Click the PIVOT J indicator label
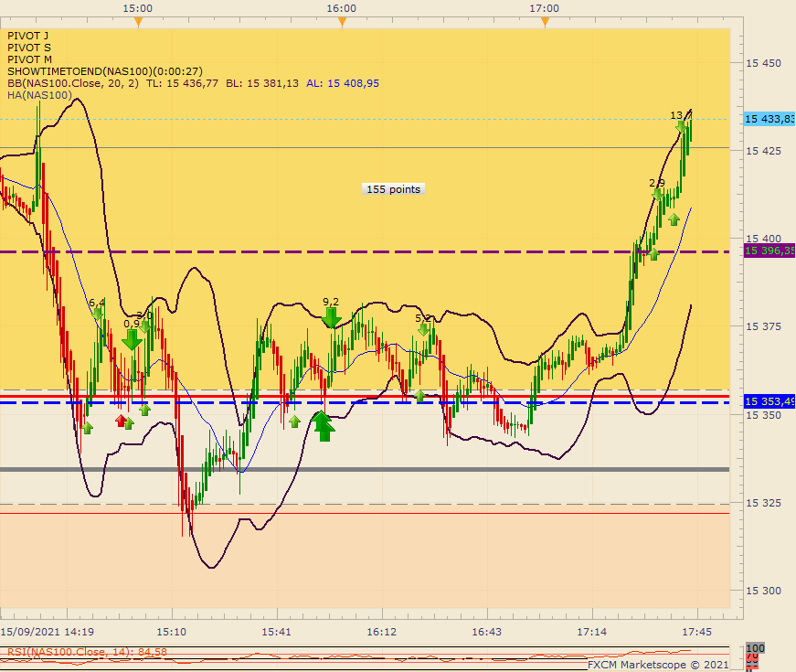 (x=28, y=36)
